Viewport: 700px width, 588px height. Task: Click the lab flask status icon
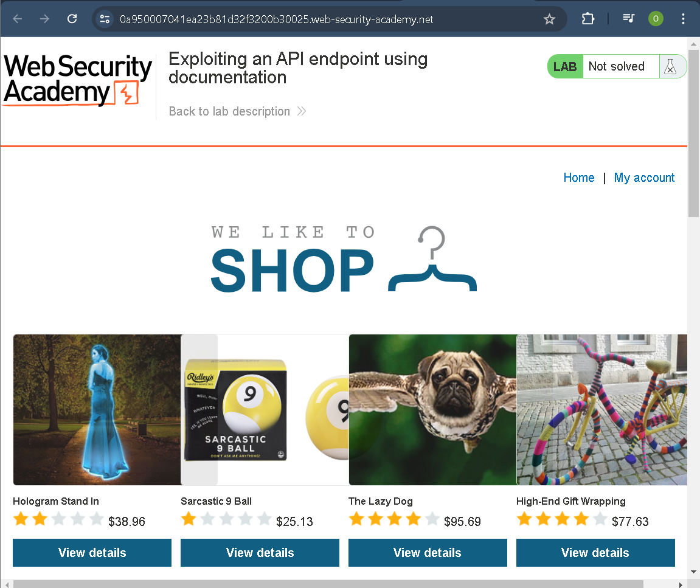[670, 67]
